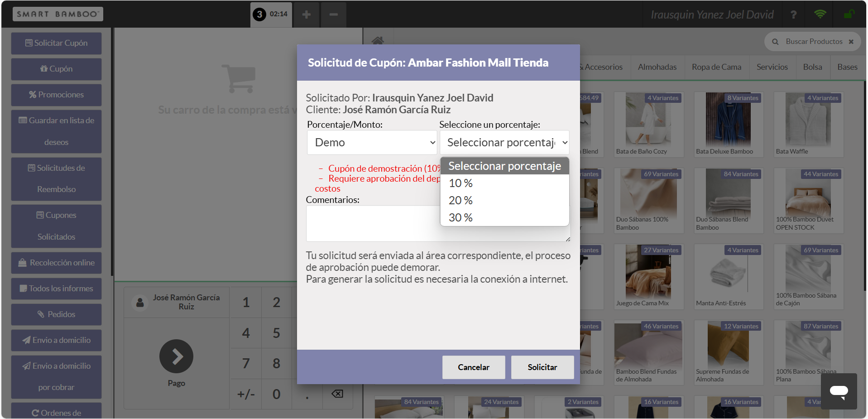Screen dimensions: 868x419
Task: Select the Bata de Baño Cozy product
Action: [x=648, y=125]
